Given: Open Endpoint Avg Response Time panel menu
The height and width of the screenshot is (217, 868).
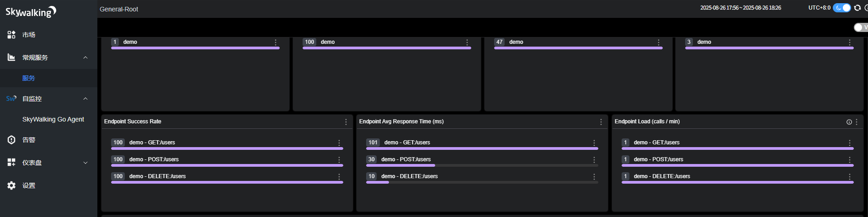Looking at the screenshot, I should 601,122.
